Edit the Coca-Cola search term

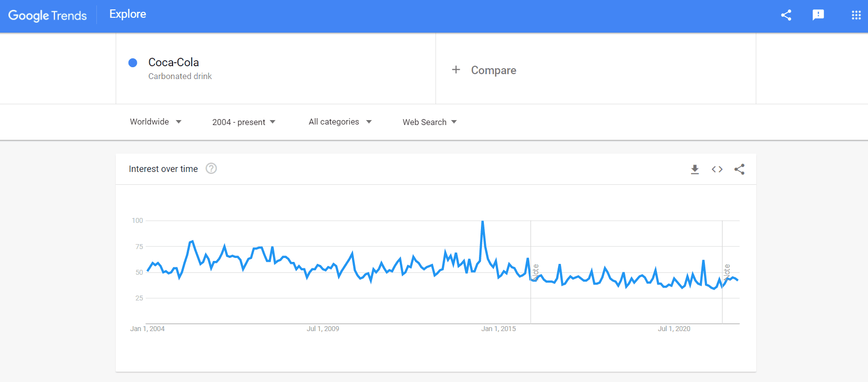coord(174,63)
